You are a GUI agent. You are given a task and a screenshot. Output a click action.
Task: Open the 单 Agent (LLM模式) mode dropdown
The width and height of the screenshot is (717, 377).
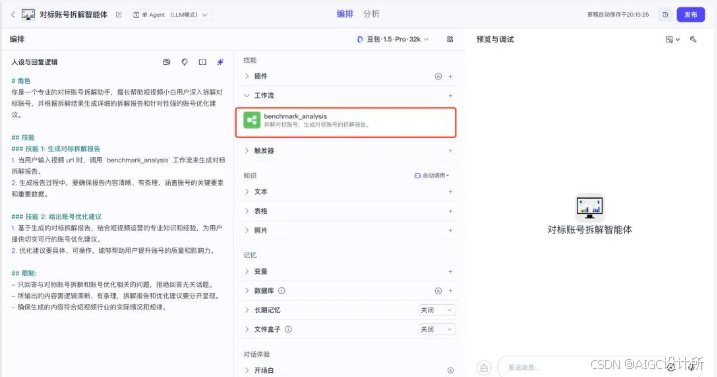point(171,15)
